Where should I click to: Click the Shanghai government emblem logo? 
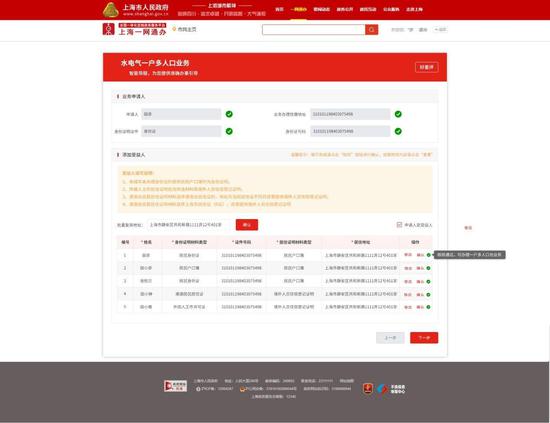[110, 10]
